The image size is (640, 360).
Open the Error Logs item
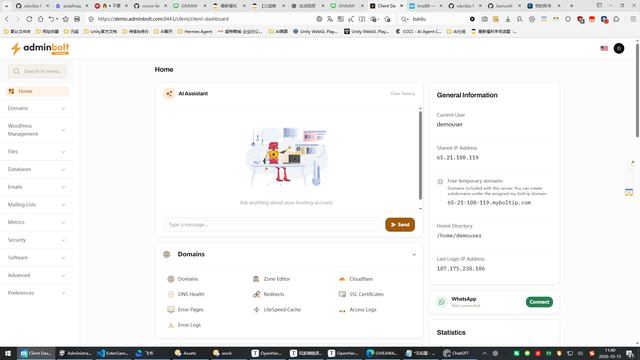184,325
